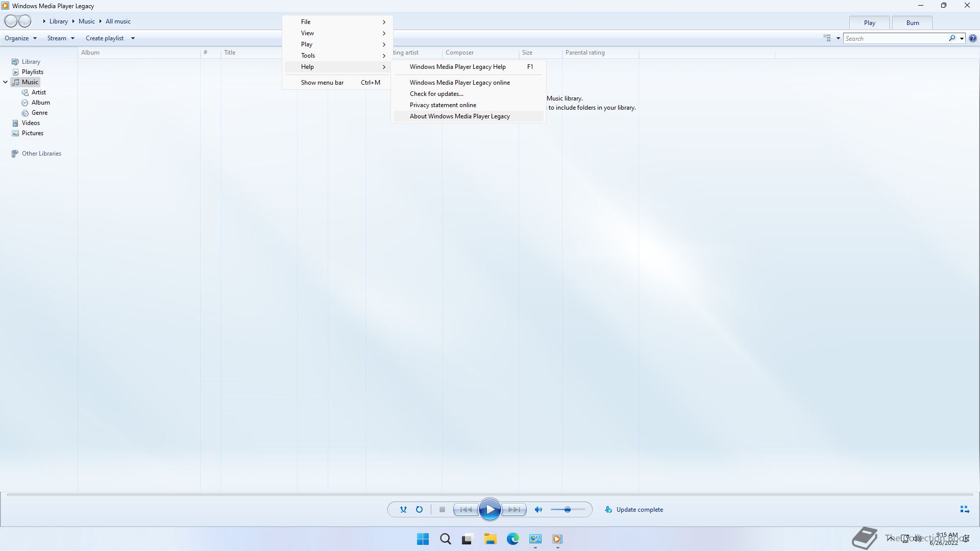980x551 pixels.
Task: Click the seek bar above playback controls
Action: [x=490, y=494]
